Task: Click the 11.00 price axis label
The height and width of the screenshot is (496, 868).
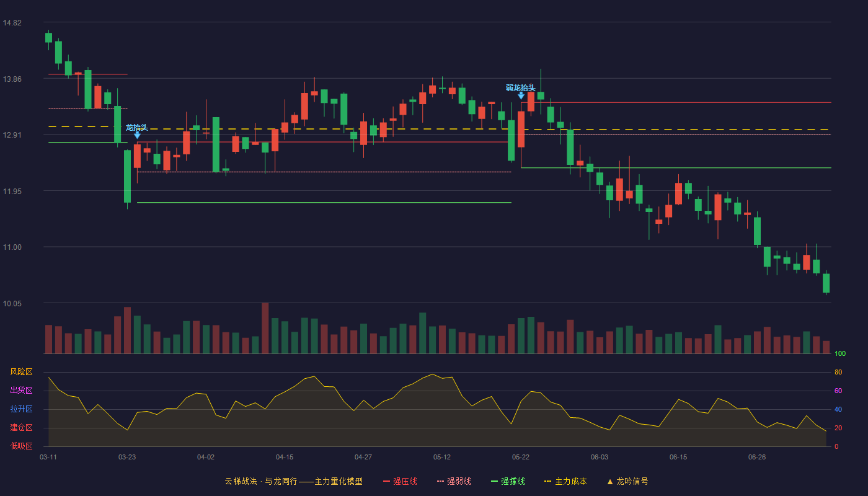Action: 12,247
